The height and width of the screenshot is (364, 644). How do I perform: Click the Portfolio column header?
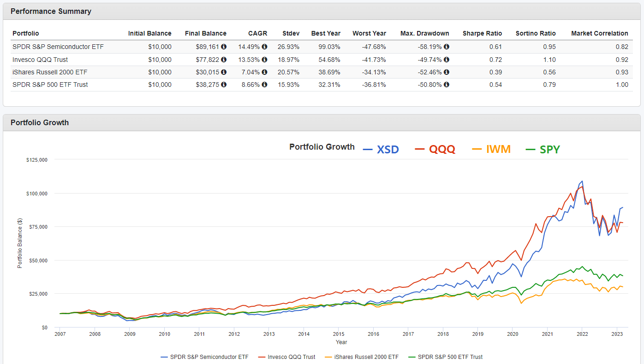pos(26,33)
